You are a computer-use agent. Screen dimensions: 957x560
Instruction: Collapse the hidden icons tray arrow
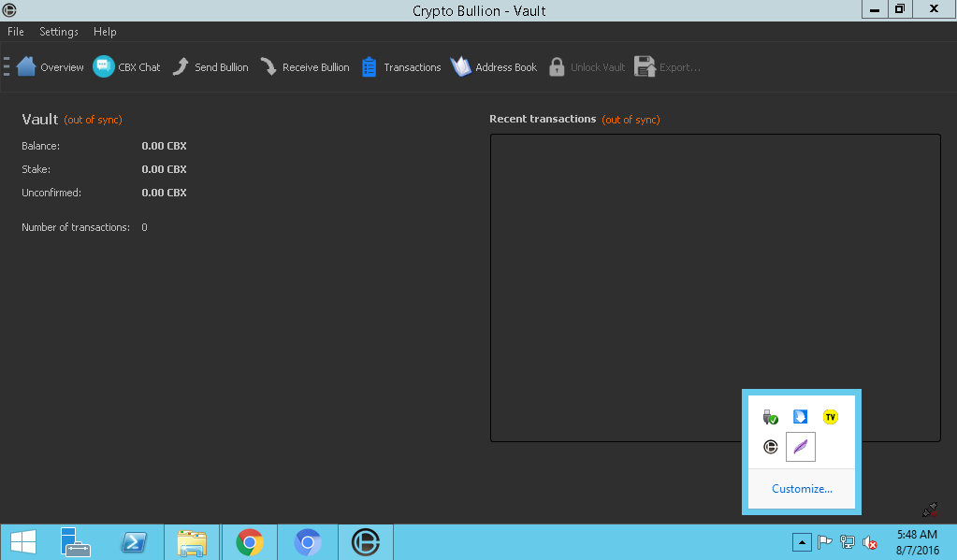point(802,541)
